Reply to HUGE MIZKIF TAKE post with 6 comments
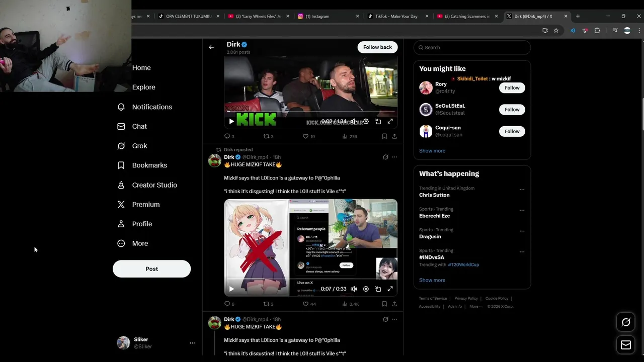Viewport: 644px width, 362px height. (229, 304)
